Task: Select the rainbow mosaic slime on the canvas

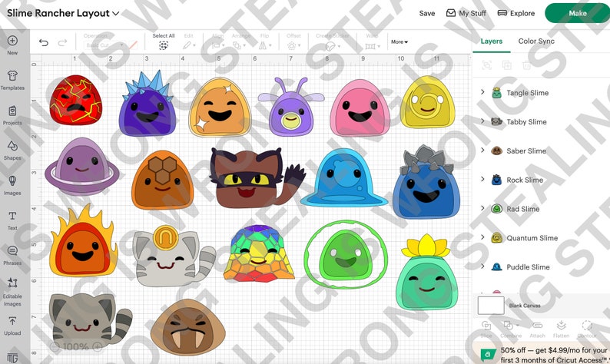Action: point(259,253)
